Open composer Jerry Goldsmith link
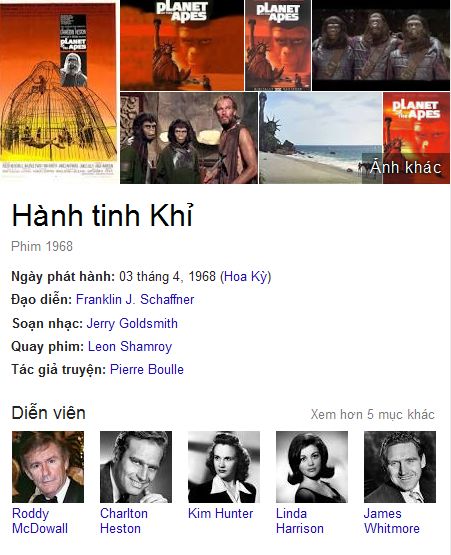451x555 pixels. (x=132, y=323)
